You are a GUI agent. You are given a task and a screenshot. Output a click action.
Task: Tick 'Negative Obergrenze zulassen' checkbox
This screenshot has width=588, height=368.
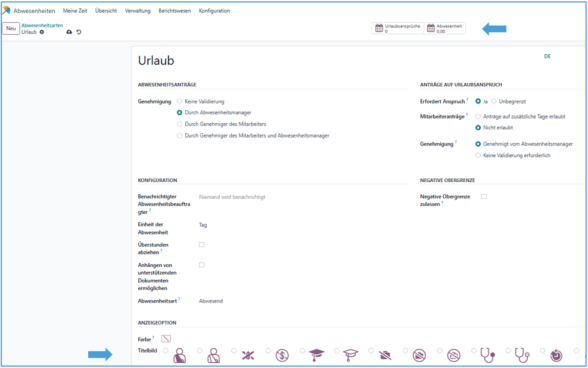coord(484,197)
